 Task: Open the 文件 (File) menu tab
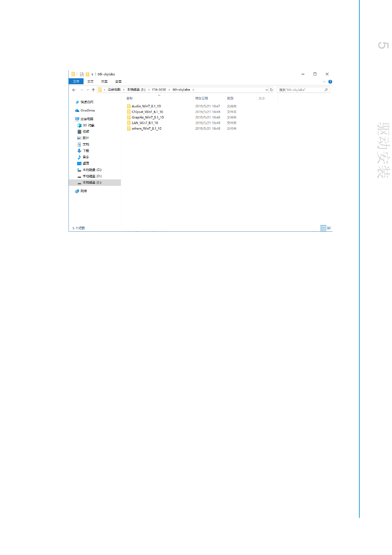coord(76,82)
